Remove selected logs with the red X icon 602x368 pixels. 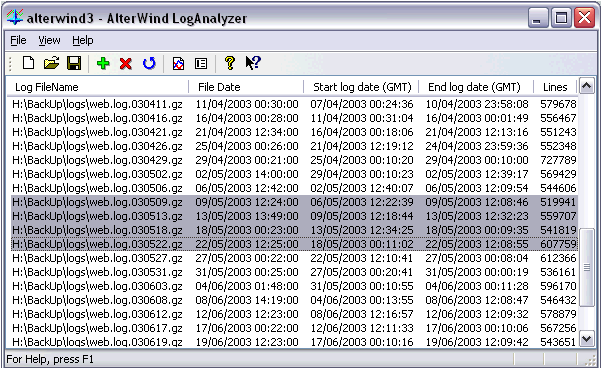[x=126, y=63]
